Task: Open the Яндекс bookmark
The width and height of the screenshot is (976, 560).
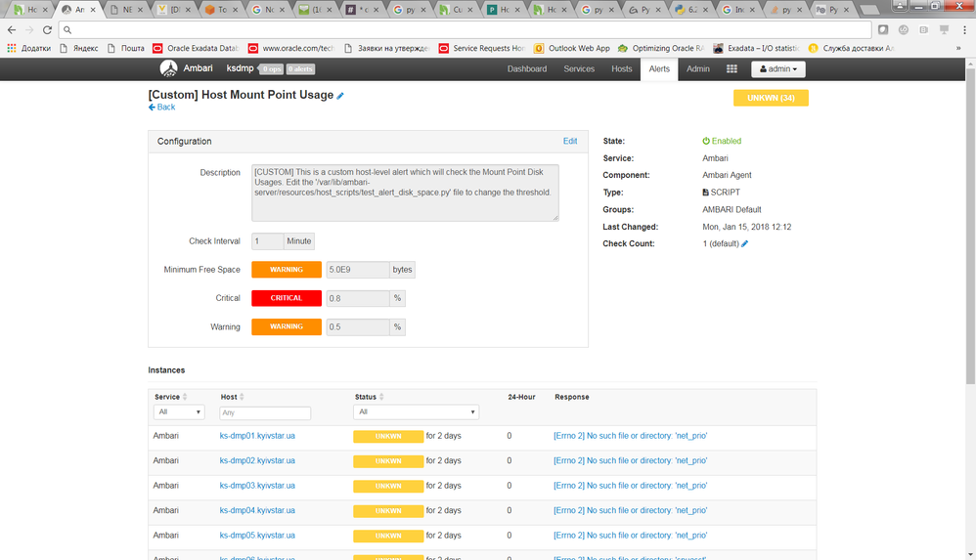Action: pos(79,48)
